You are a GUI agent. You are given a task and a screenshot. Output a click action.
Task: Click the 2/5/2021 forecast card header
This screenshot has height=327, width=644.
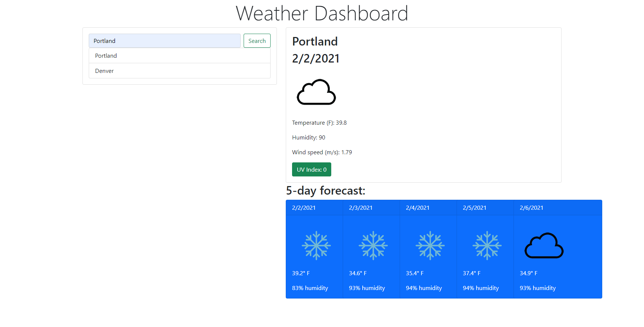point(485,208)
